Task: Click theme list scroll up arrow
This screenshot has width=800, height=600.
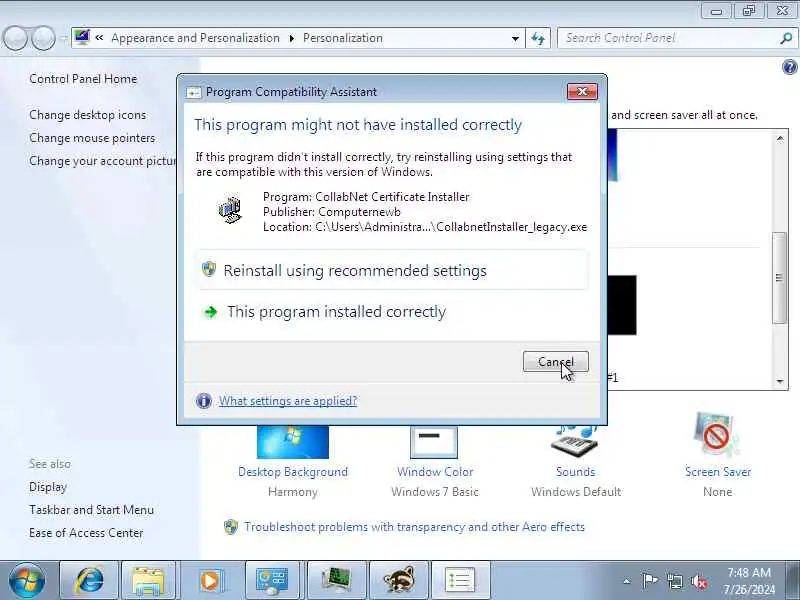Action: point(780,139)
